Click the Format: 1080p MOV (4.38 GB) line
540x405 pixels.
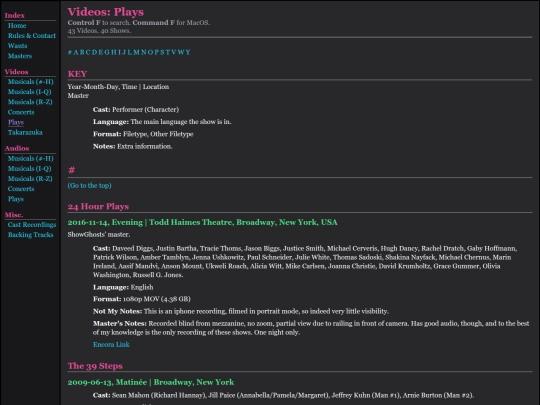tap(142, 299)
